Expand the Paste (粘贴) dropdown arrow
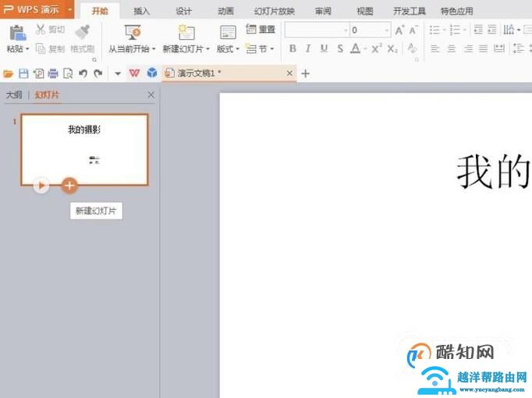The height and width of the screenshot is (398, 532). click(x=27, y=49)
